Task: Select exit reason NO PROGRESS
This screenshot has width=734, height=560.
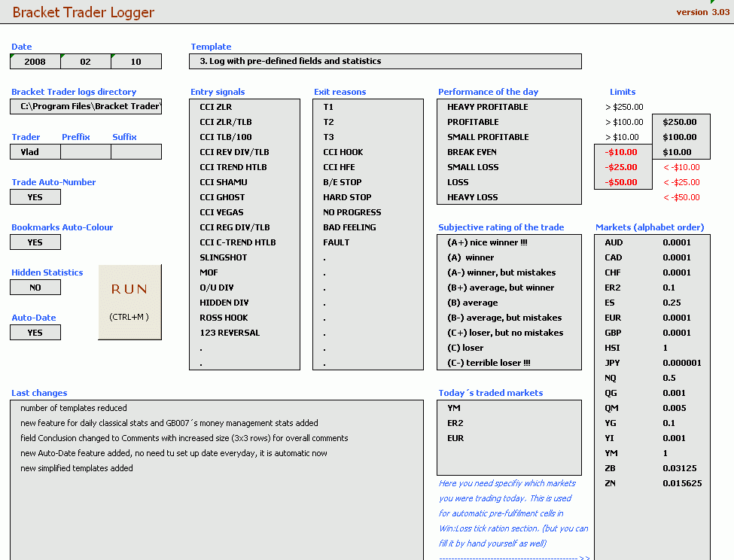Action: click(x=368, y=212)
